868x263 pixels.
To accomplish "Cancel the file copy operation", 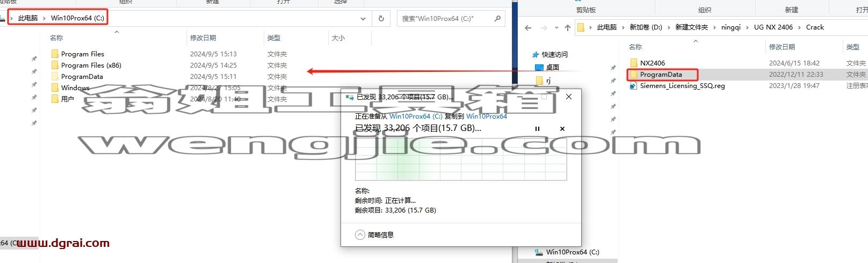I will pos(562,129).
